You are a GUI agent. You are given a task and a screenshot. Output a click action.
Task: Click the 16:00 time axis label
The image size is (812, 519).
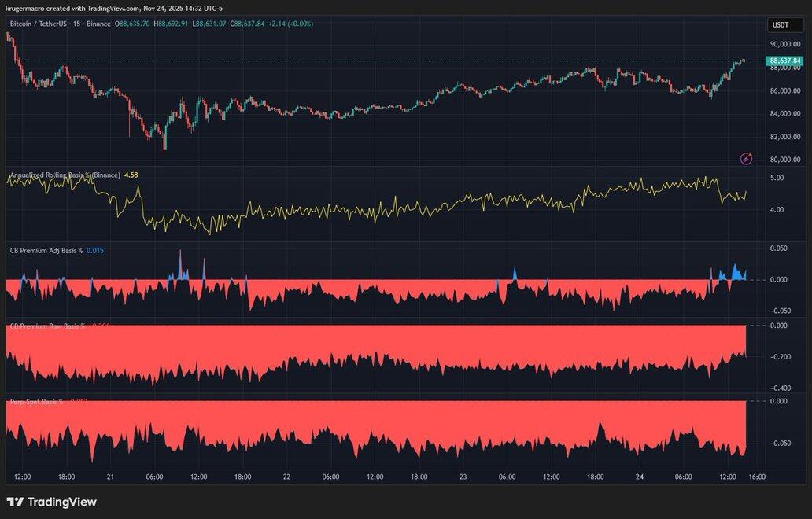(x=757, y=476)
